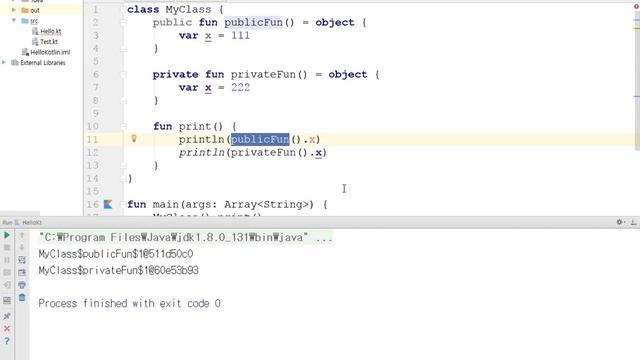Click 'Process finished with exit code 0'
640x360 pixels.
coord(129,303)
